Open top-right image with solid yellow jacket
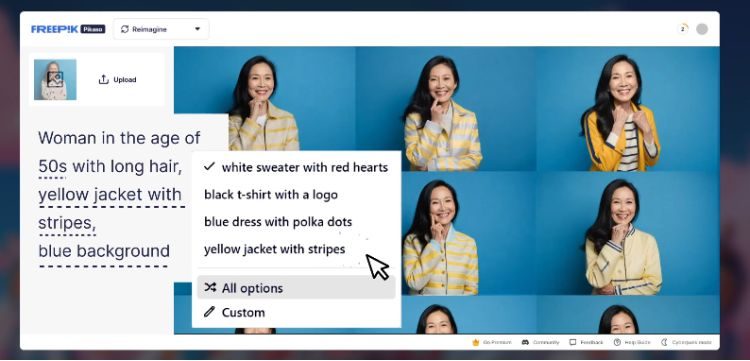750x361 pixels. (x=628, y=109)
